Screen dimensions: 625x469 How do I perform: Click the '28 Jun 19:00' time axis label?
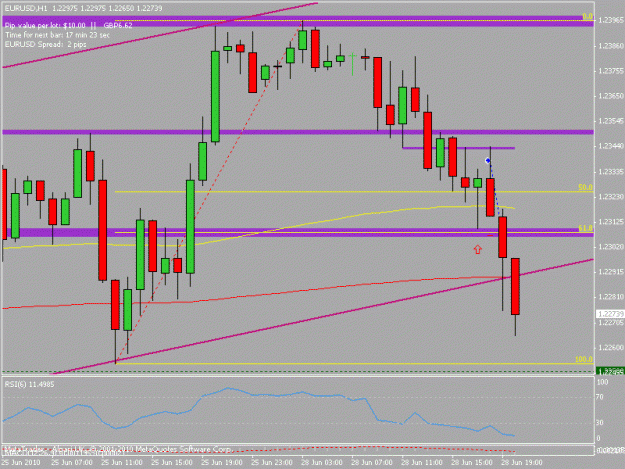point(522,463)
